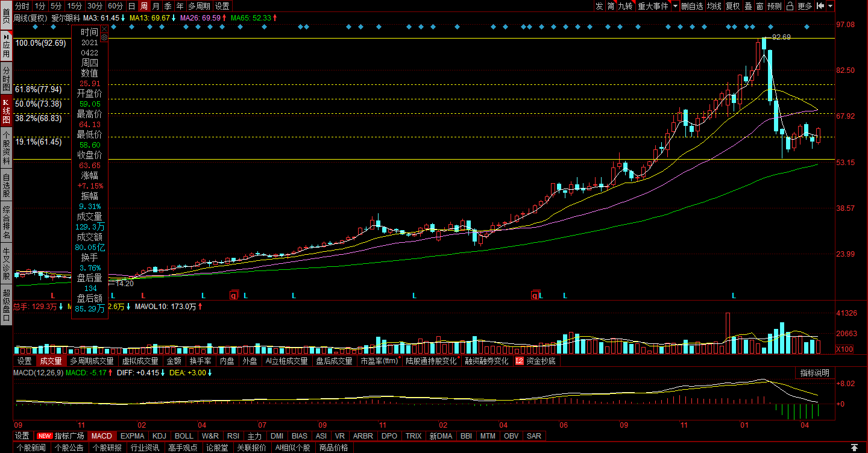
Task: Switch to BOLL indicator
Action: coord(184,436)
